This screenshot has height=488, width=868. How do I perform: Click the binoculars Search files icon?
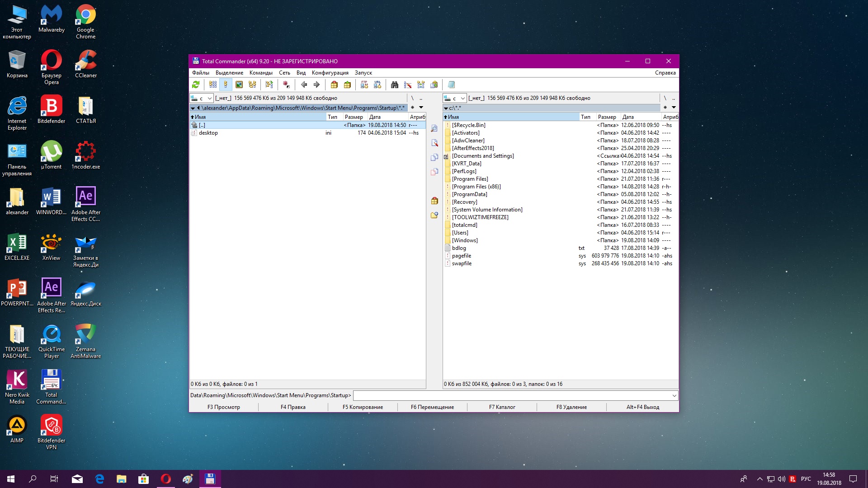(x=394, y=84)
